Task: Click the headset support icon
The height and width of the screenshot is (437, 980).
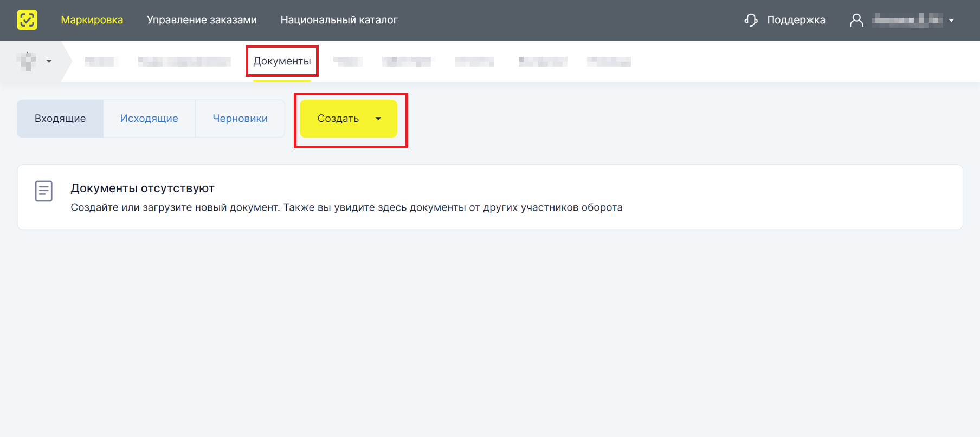Action: click(x=751, y=20)
